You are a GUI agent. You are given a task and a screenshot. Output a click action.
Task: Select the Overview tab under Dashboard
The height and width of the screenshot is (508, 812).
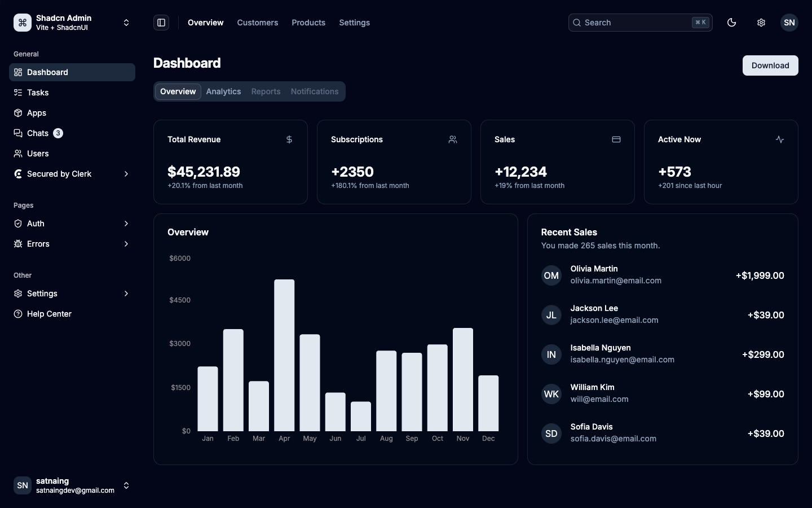pos(178,91)
